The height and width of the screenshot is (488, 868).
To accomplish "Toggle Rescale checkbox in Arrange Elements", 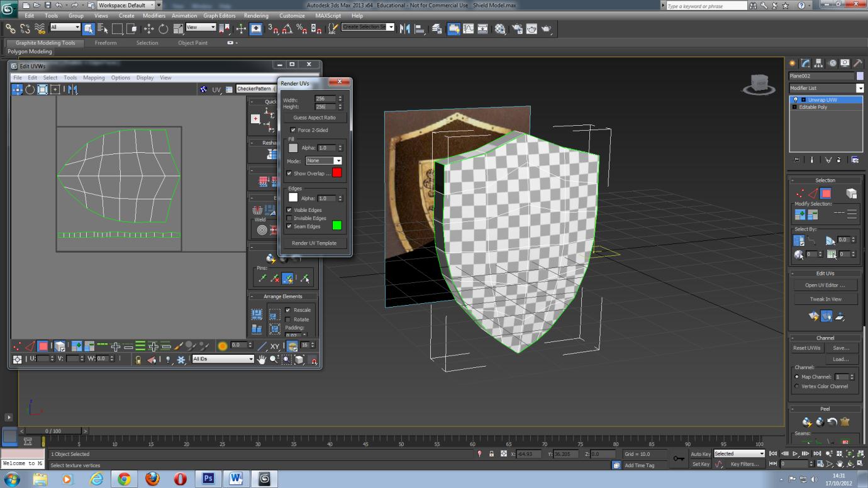I will tap(288, 310).
